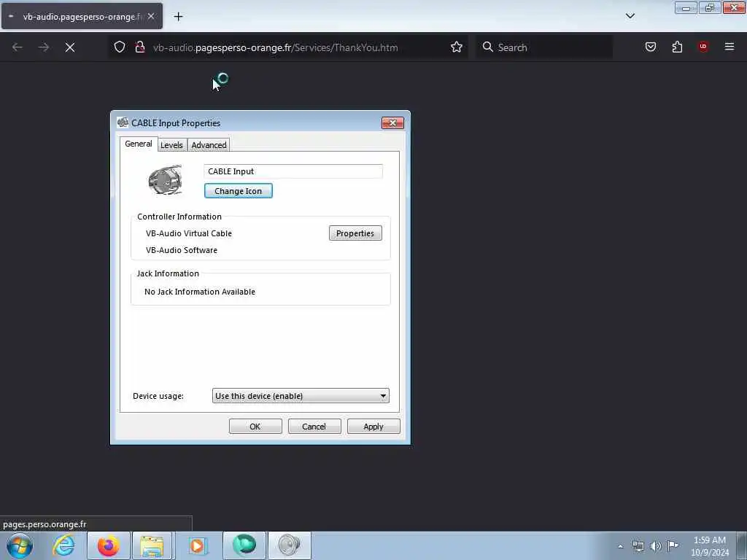Open the Windows Start menu

point(20,545)
